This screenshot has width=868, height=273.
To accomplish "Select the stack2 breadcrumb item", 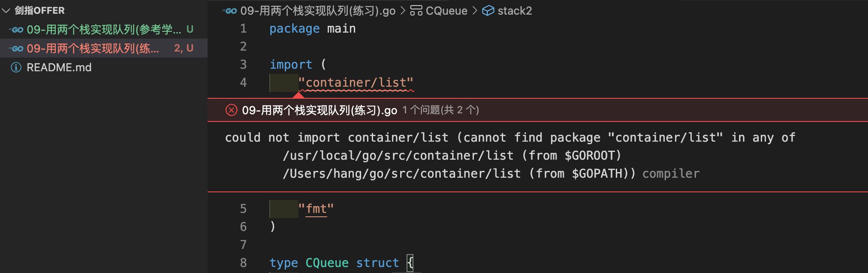I will [x=515, y=11].
